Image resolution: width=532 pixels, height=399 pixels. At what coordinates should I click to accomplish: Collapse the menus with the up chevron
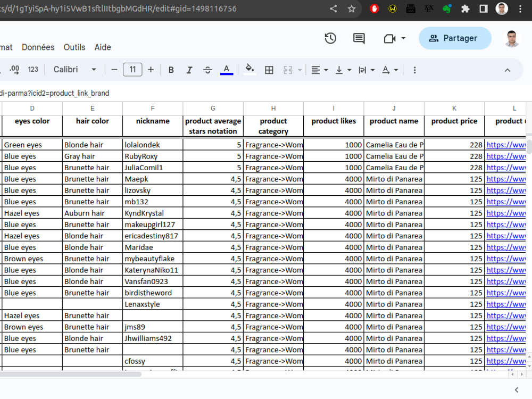(507, 70)
